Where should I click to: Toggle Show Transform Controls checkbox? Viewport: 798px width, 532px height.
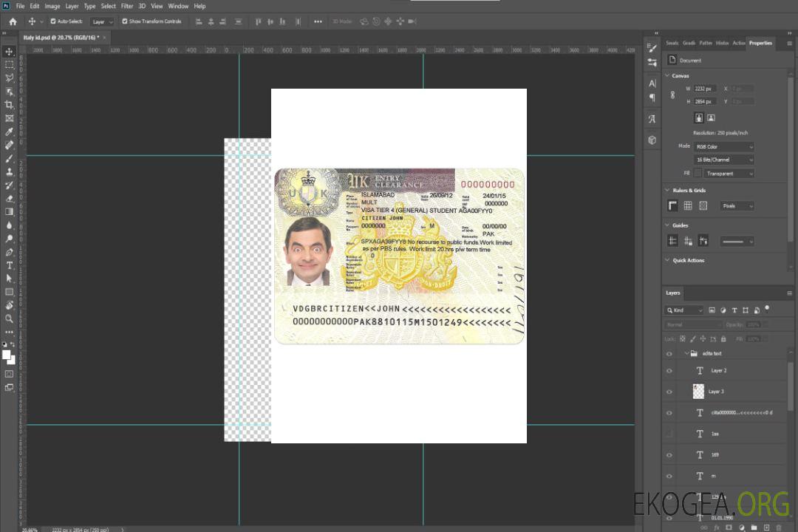pos(125,21)
